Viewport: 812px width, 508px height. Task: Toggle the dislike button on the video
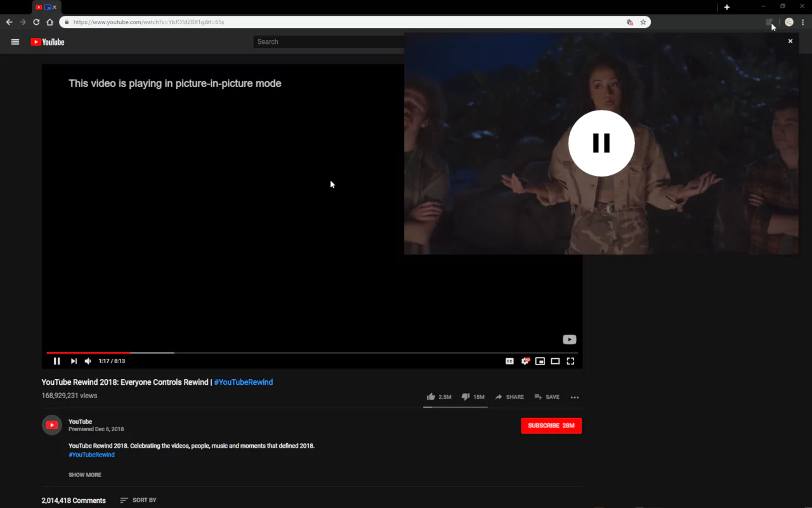(x=466, y=396)
